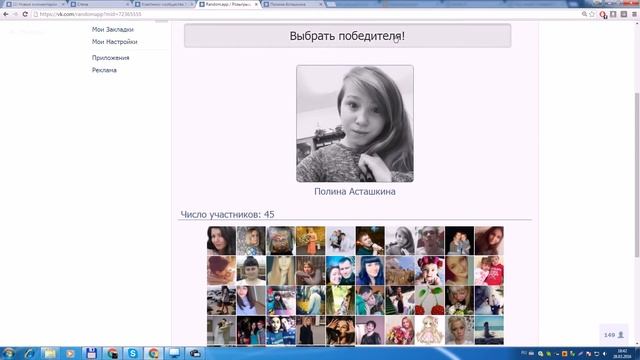This screenshot has height=360, width=640.
Task: Switch to the first browser tab
Action: point(35,4)
